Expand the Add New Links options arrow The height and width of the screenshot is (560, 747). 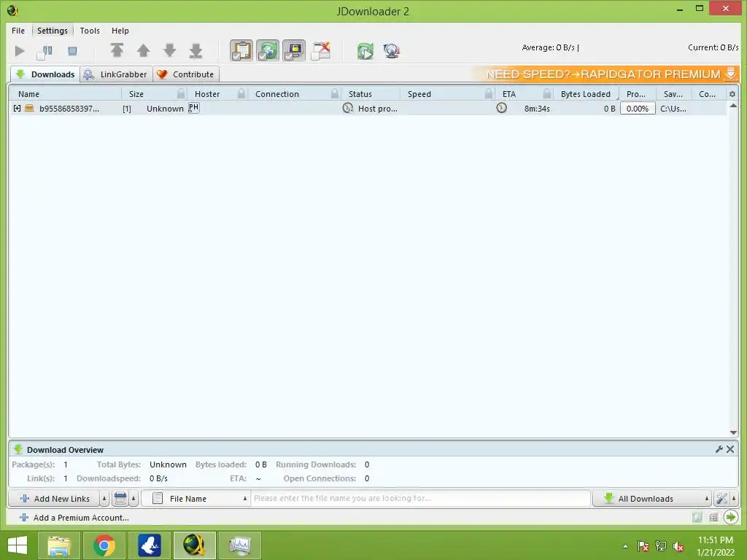click(104, 499)
